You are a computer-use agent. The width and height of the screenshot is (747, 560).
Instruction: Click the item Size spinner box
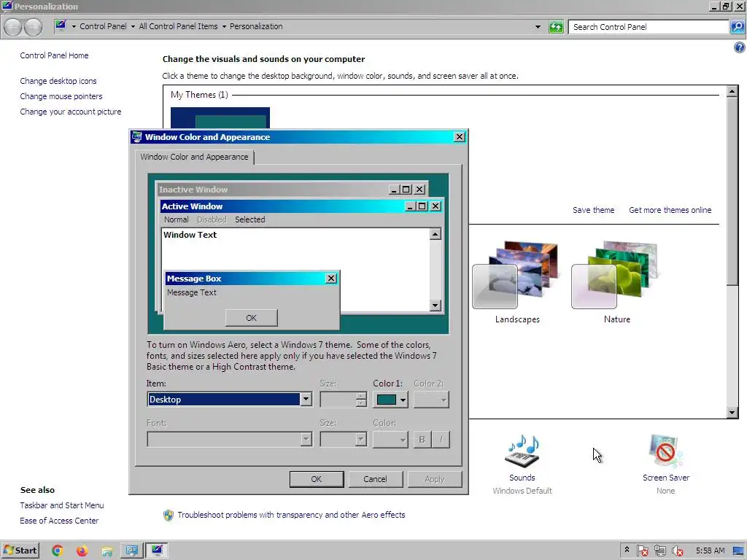343,400
